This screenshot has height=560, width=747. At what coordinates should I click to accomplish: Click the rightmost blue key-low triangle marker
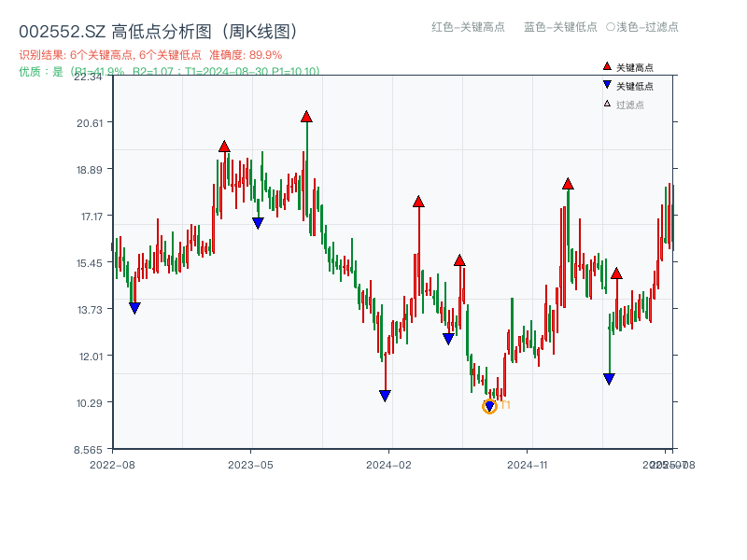608,378
